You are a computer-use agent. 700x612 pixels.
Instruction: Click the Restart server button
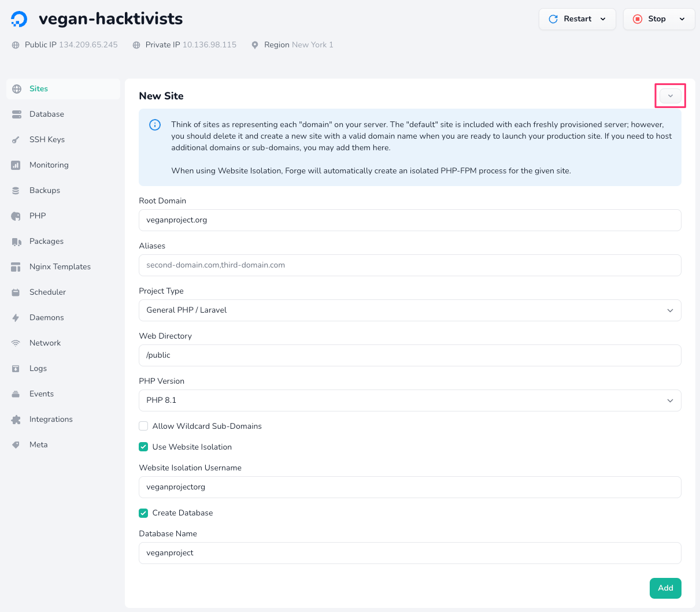pos(570,19)
